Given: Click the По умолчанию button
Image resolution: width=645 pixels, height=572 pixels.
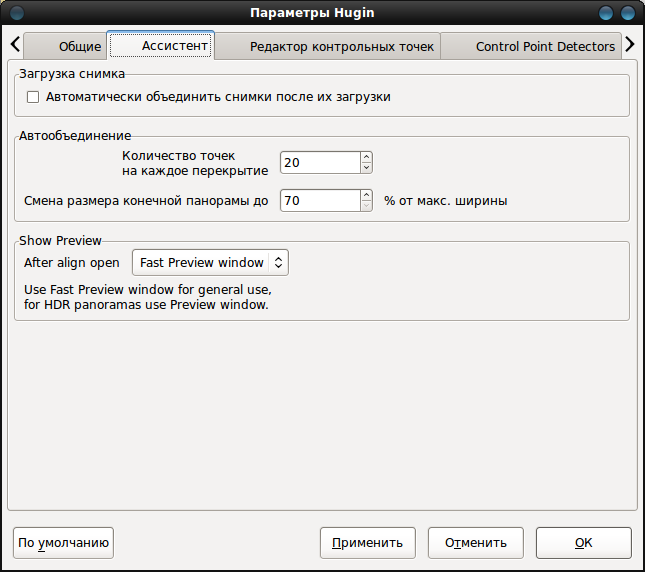Looking at the screenshot, I should point(63,543).
